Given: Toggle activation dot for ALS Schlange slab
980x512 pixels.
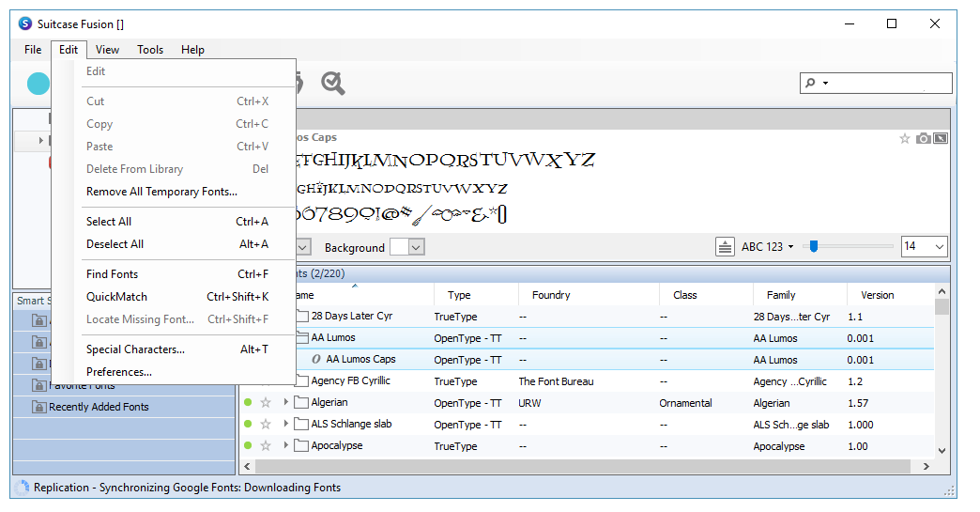Looking at the screenshot, I should pyautogui.click(x=248, y=424).
